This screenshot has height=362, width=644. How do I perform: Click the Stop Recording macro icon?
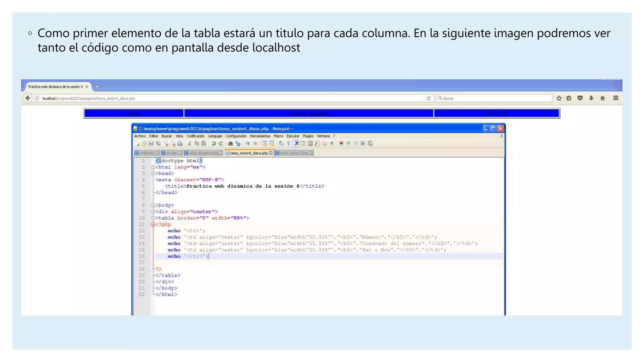348,144
